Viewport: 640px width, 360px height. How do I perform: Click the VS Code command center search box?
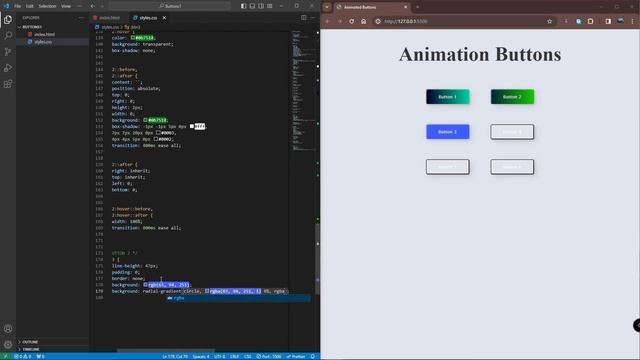coord(170,6)
